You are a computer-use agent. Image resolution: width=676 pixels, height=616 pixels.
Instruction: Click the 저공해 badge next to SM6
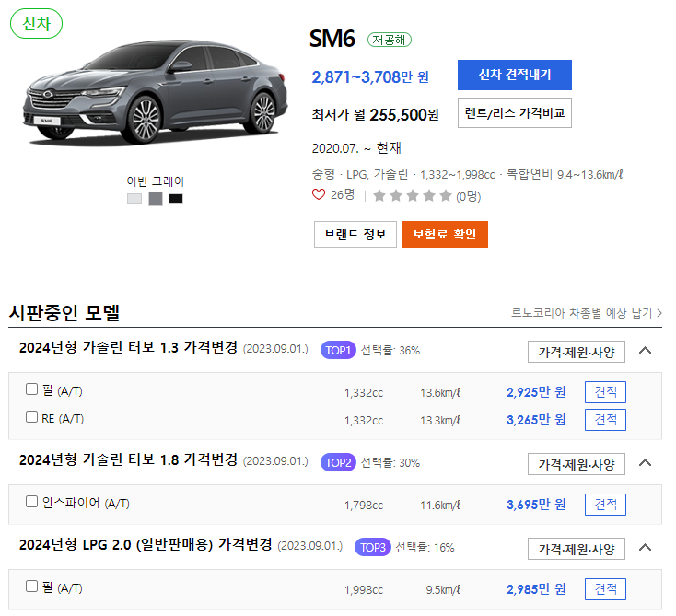(389, 40)
